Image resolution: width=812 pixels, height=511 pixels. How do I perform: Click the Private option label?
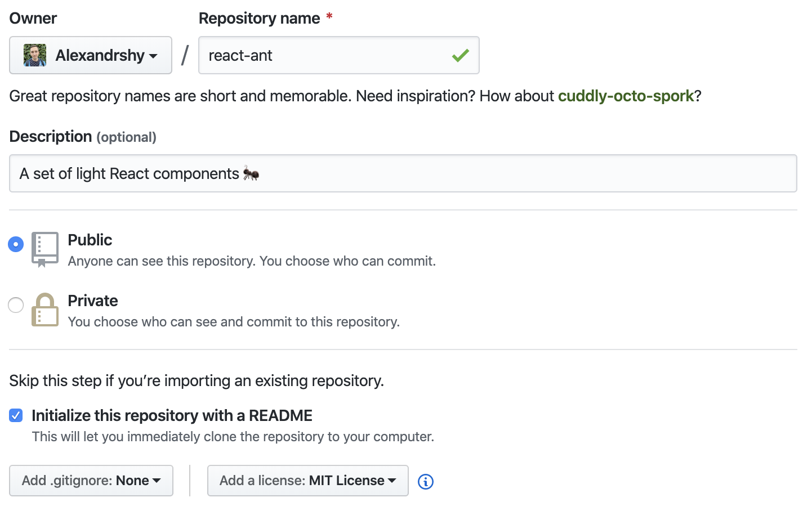click(x=93, y=301)
